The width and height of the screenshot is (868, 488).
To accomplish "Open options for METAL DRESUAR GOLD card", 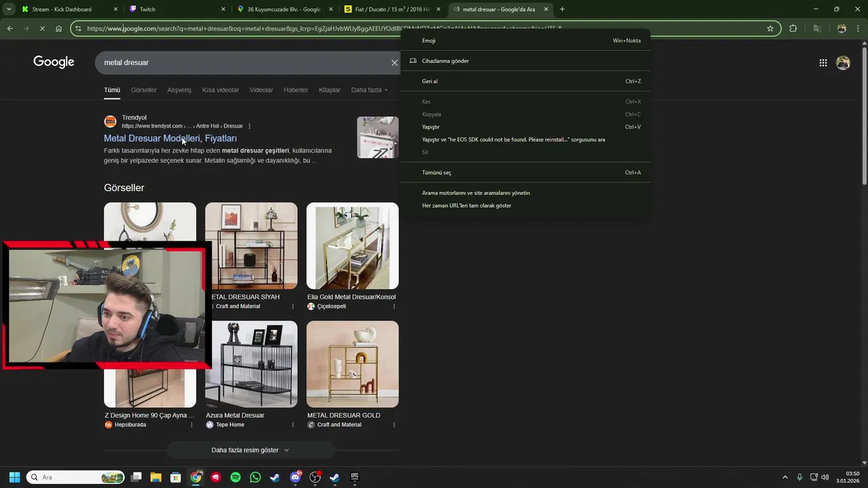I will tap(394, 425).
